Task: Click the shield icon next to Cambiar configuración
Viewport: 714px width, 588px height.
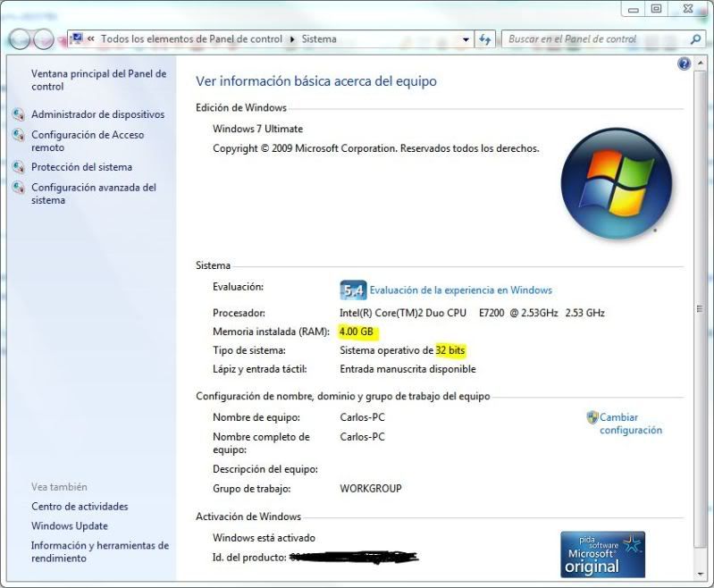Action: pyautogui.click(x=592, y=417)
